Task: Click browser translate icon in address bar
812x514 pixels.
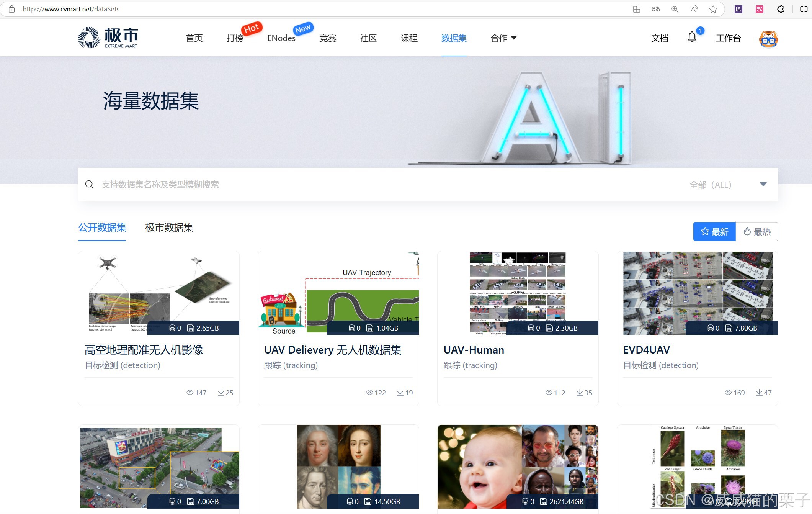Action: point(655,9)
